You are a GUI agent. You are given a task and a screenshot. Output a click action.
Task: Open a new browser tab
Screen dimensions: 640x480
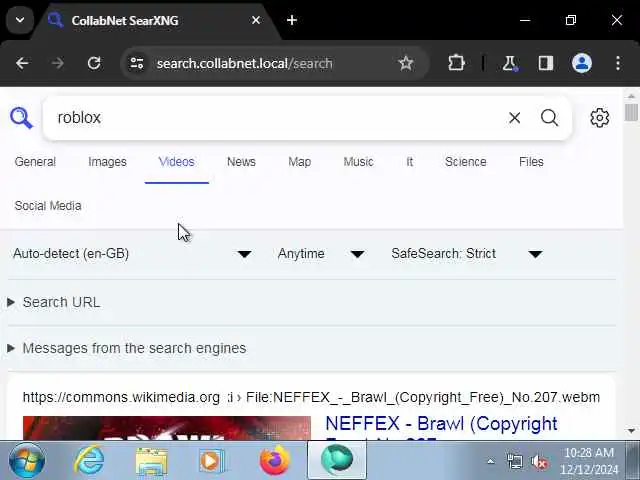(292, 20)
